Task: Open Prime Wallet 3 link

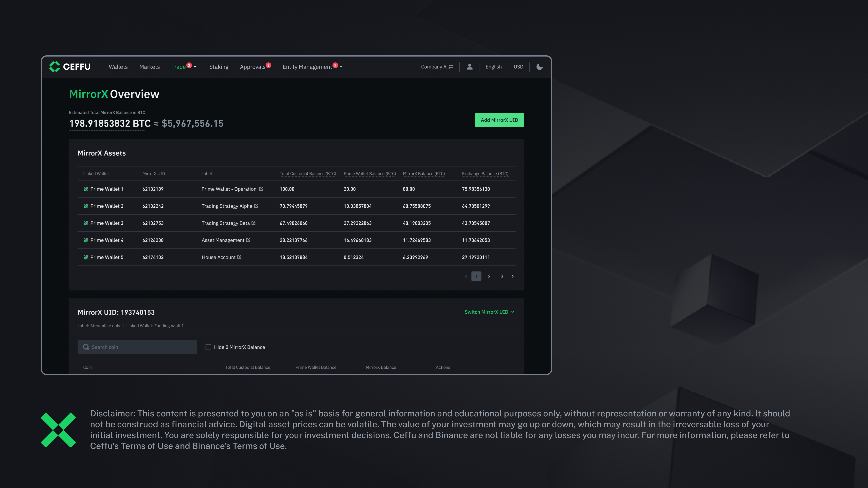Action: tap(107, 223)
